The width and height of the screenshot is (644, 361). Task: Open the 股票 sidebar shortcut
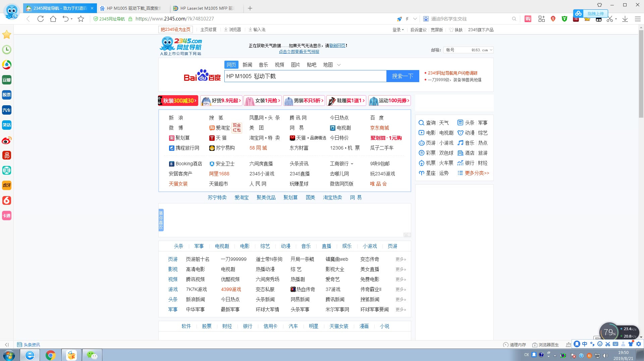tap(7, 95)
